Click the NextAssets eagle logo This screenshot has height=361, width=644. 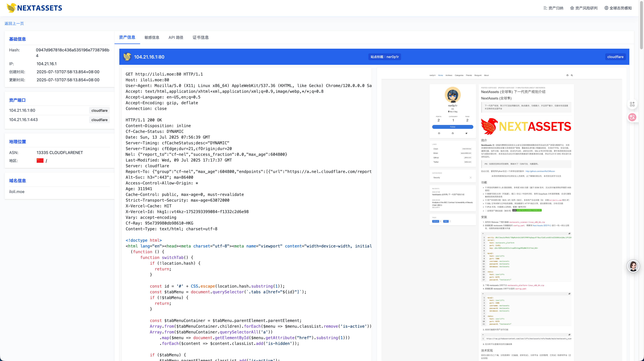11,8
